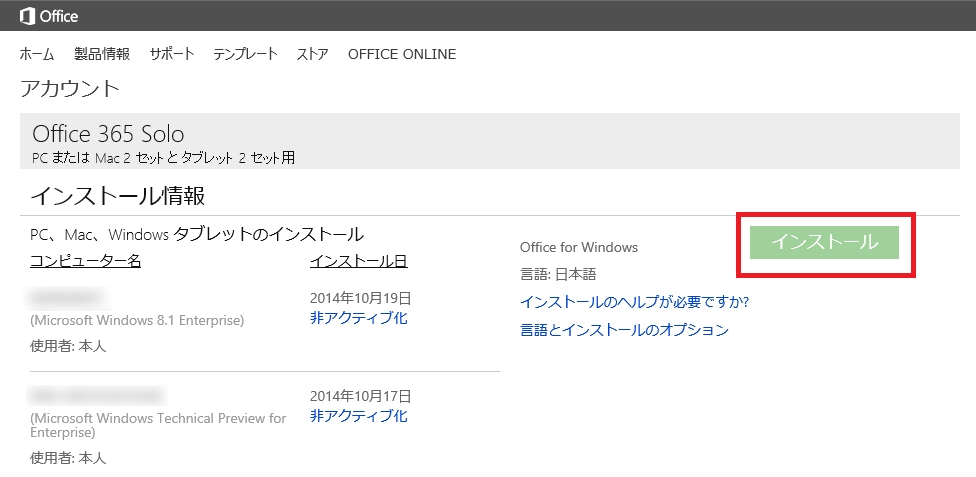Open the 製品情報 menu item
This screenshot has width=976, height=477.
102,54
